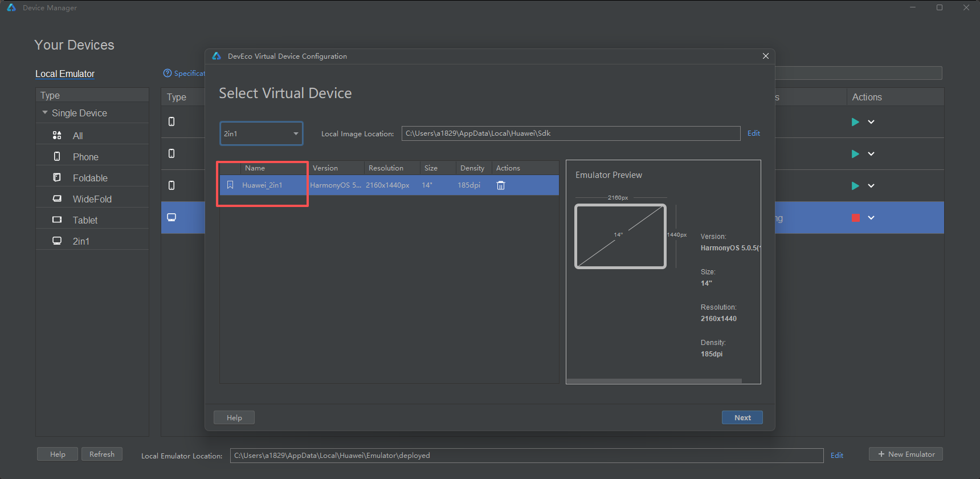The height and width of the screenshot is (479, 980).
Task: Expand actions chevron for first emulator
Action: tap(871, 122)
